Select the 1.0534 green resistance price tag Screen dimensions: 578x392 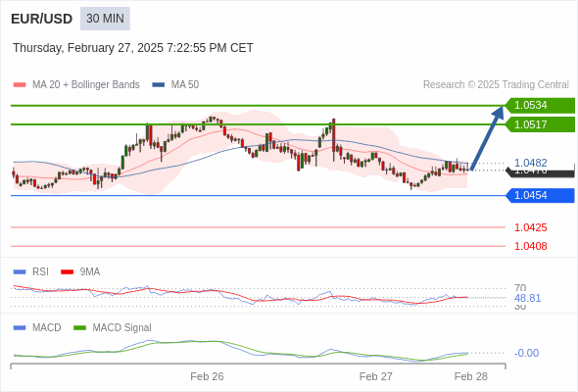click(540, 106)
